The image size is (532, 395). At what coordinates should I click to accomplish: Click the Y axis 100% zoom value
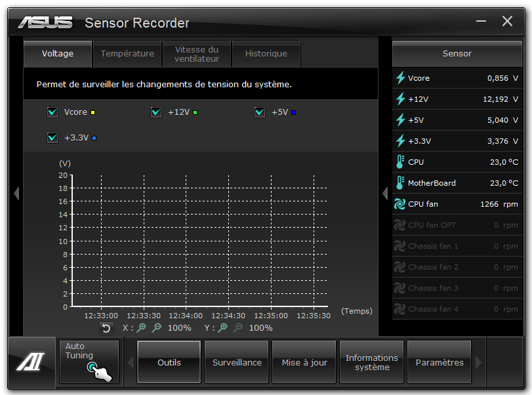[261, 328]
